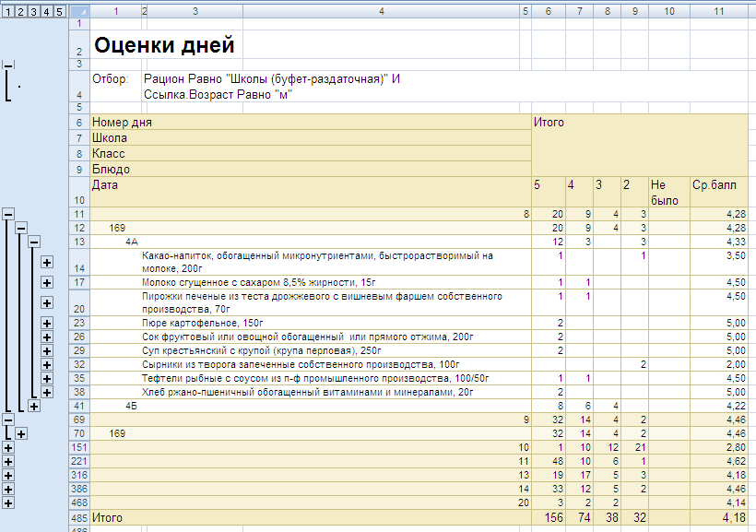Expand class 4Б group
This screenshot has width=756, height=532.
click(x=34, y=406)
